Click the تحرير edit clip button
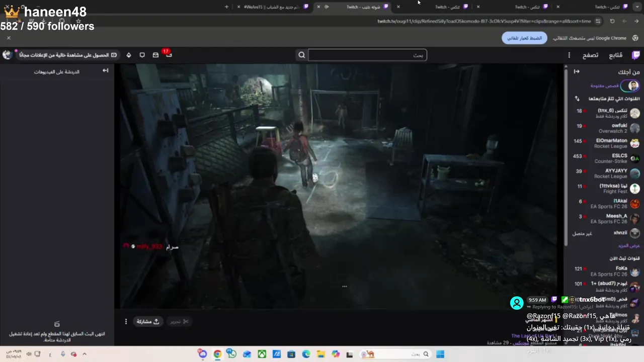The height and width of the screenshot is (362, 644). 179,321
